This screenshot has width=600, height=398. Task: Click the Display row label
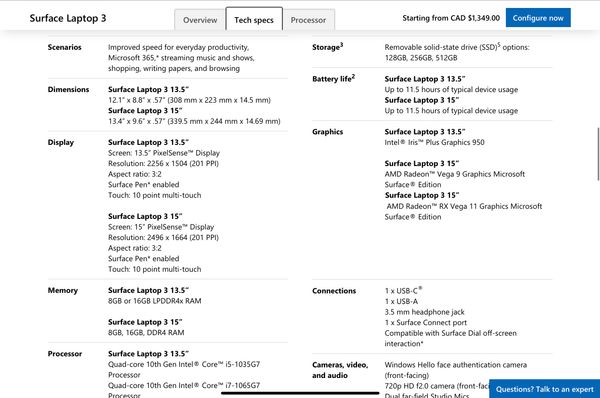pos(61,142)
